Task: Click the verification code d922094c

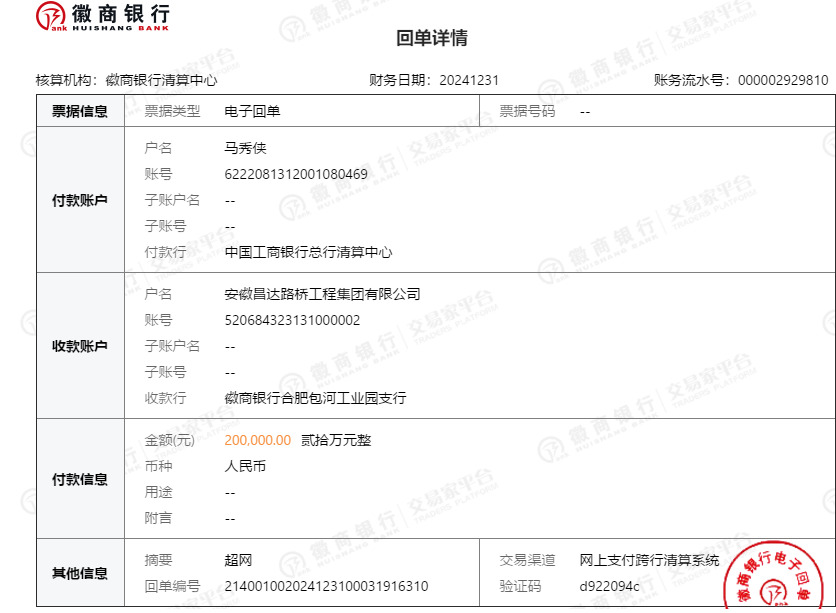Action: coord(609,586)
